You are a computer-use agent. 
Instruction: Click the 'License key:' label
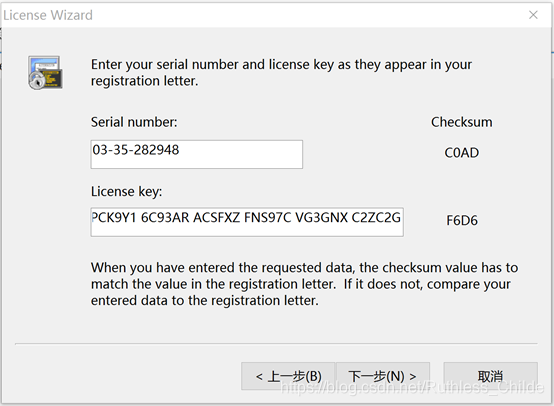click(126, 192)
